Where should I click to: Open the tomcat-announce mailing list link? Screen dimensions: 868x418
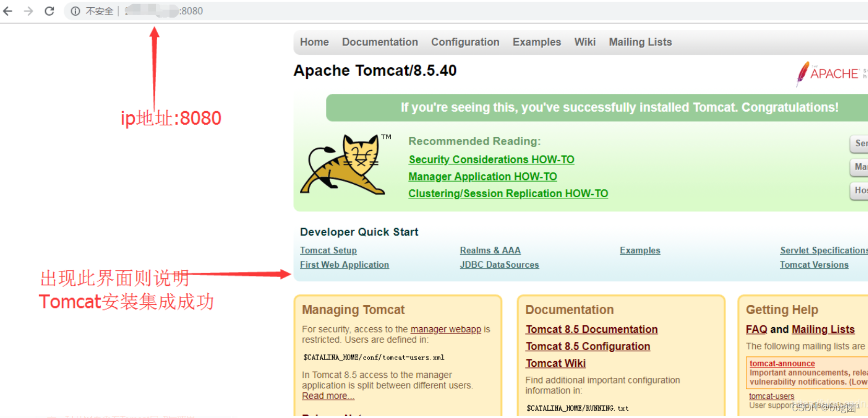tap(782, 363)
